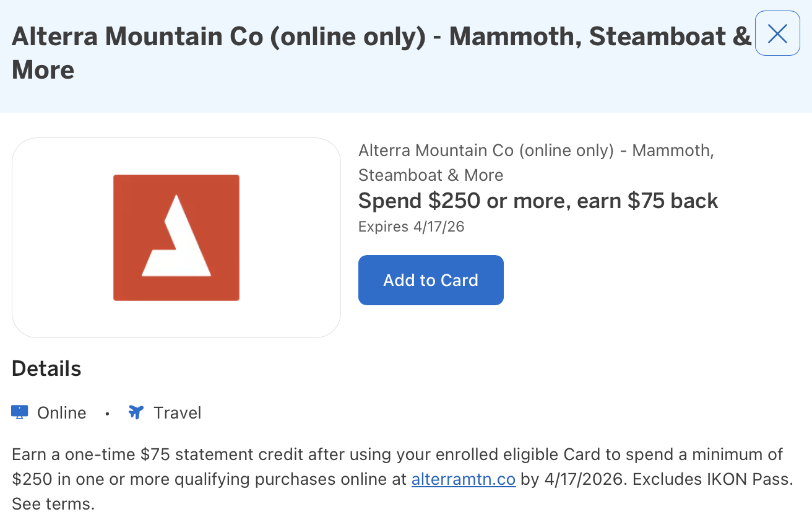Click the offer title header bar

pyautogui.click(x=371, y=53)
